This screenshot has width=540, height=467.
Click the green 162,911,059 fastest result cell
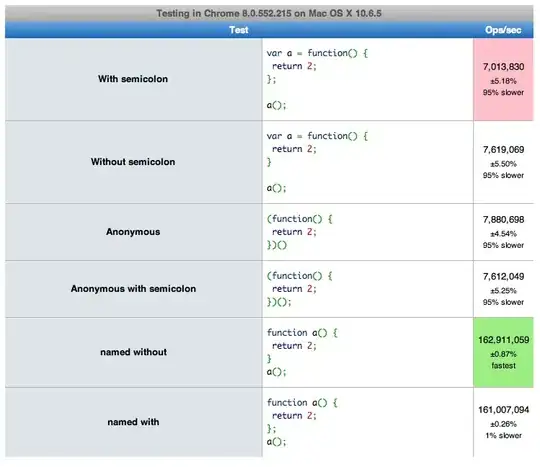[x=503, y=352]
